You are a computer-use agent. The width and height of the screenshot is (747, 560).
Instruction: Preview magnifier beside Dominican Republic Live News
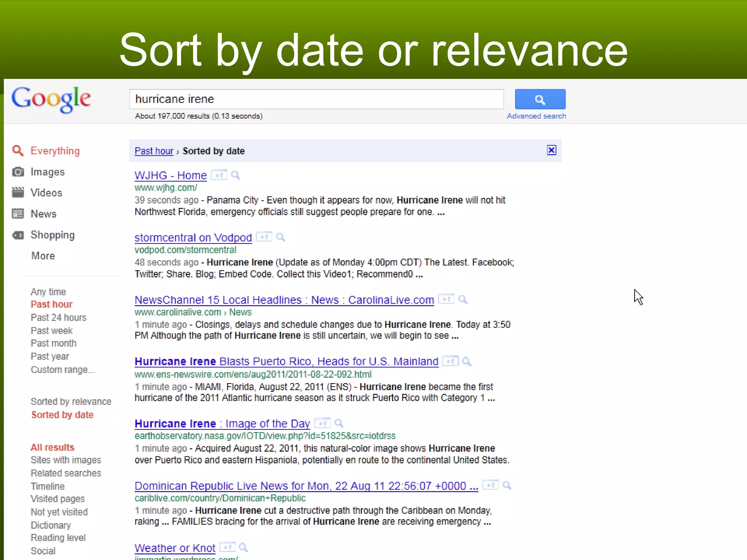(507, 485)
